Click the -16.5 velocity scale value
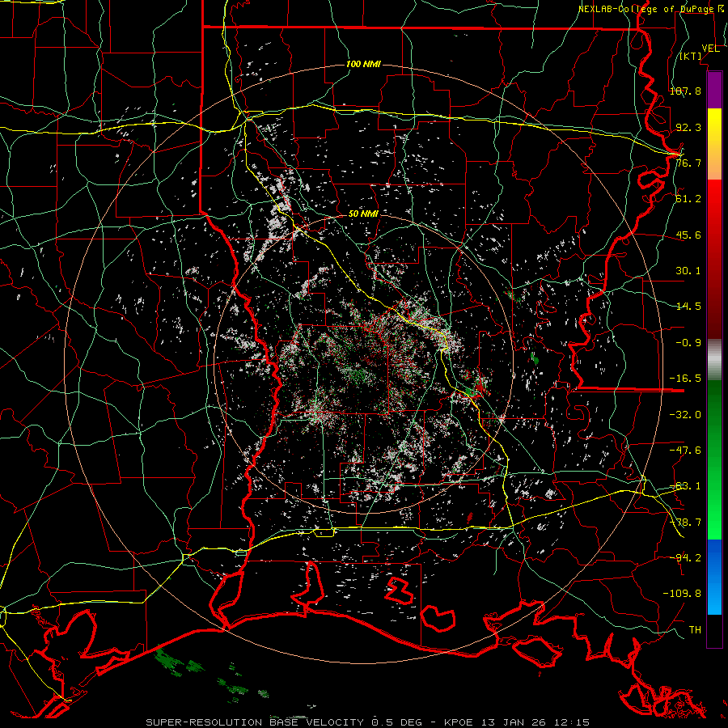 click(x=685, y=379)
